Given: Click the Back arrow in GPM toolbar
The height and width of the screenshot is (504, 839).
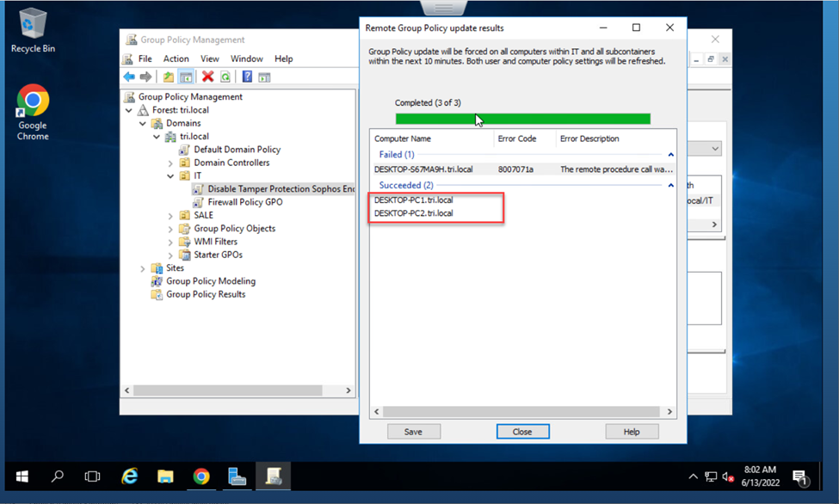Looking at the screenshot, I should [x=129, y=77].
